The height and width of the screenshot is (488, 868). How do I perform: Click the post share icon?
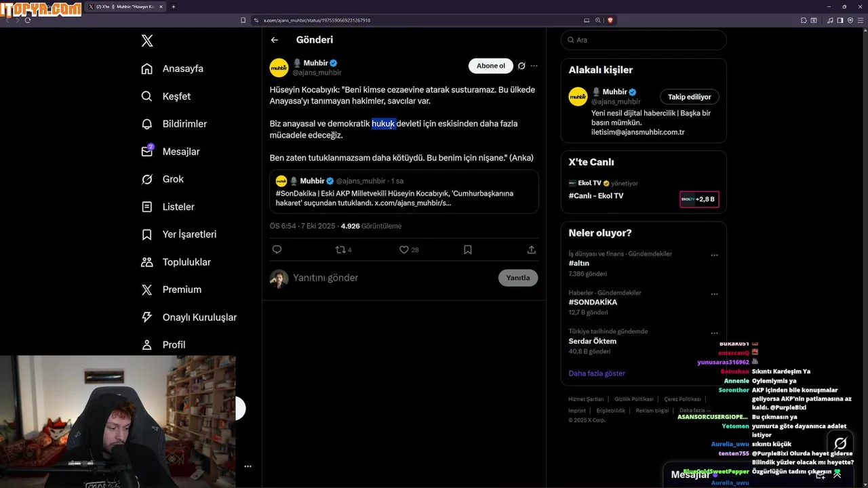[532, 249]
